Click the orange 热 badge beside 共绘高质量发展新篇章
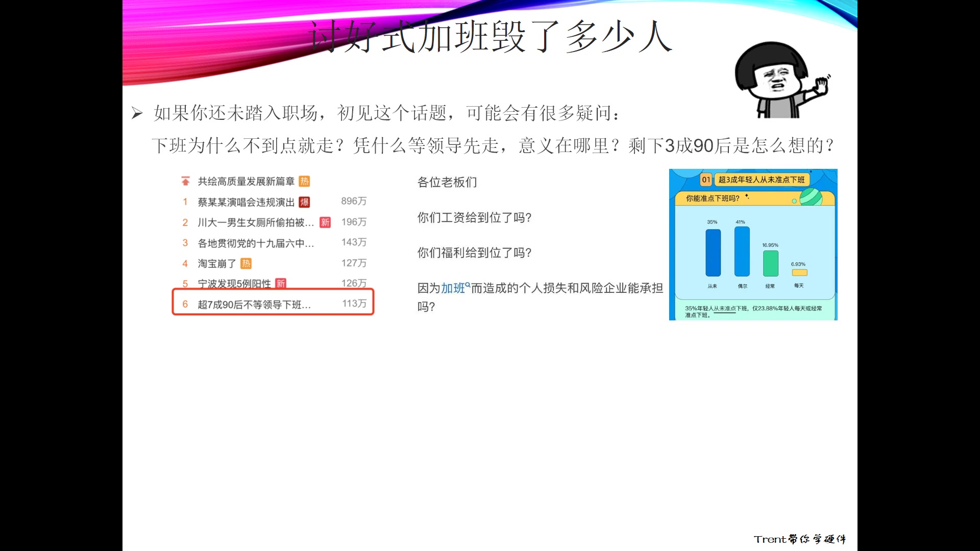Screen dimensions: 980x551 click(x=304, y=182)
